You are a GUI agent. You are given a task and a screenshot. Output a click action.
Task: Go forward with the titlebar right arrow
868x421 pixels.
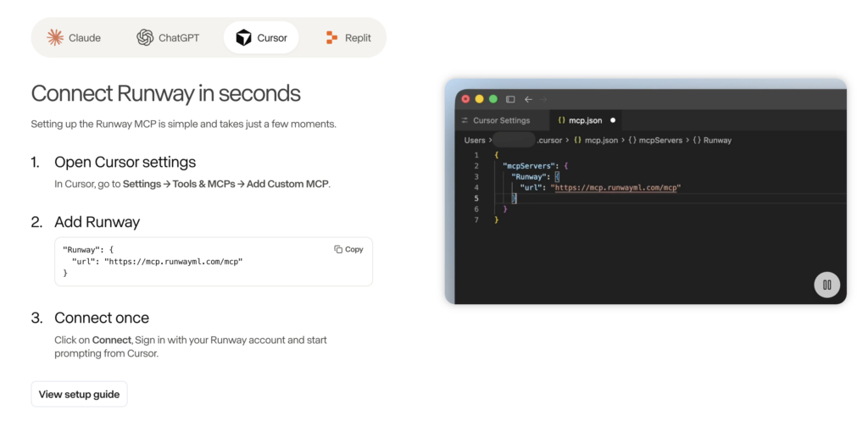pyautogui.click(x=543, y=100)
